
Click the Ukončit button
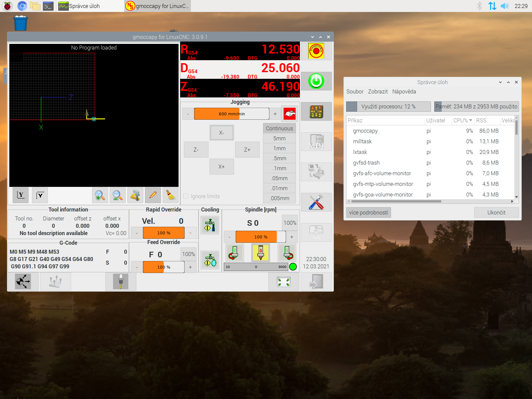click(496, 212)
